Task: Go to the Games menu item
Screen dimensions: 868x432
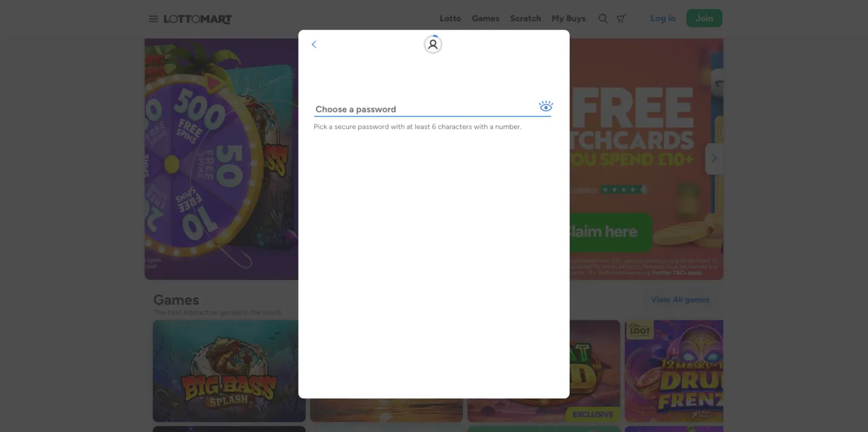Action: click(x=485, y=19)
